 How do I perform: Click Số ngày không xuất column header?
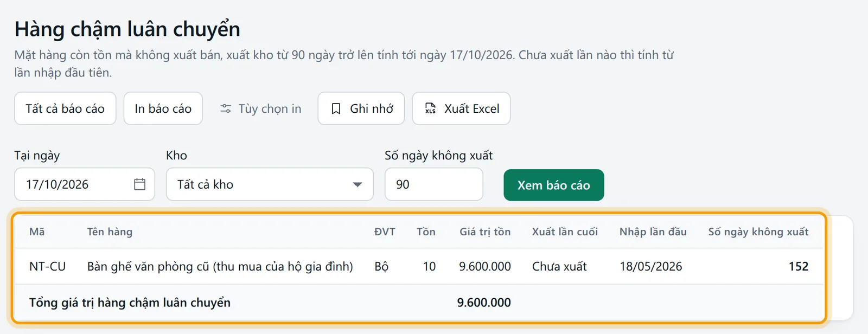pos(758,232)
